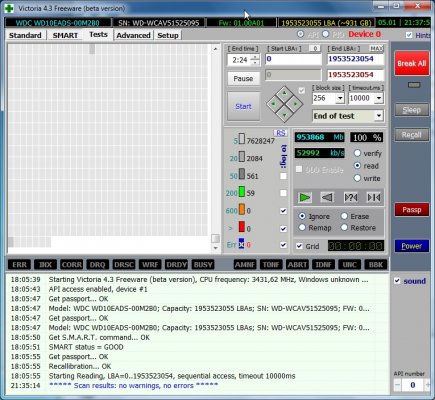The width and height of the screenshot is (435, 400).
Task: Click the green cross Victoria app icon
Action: coord(9,8)
